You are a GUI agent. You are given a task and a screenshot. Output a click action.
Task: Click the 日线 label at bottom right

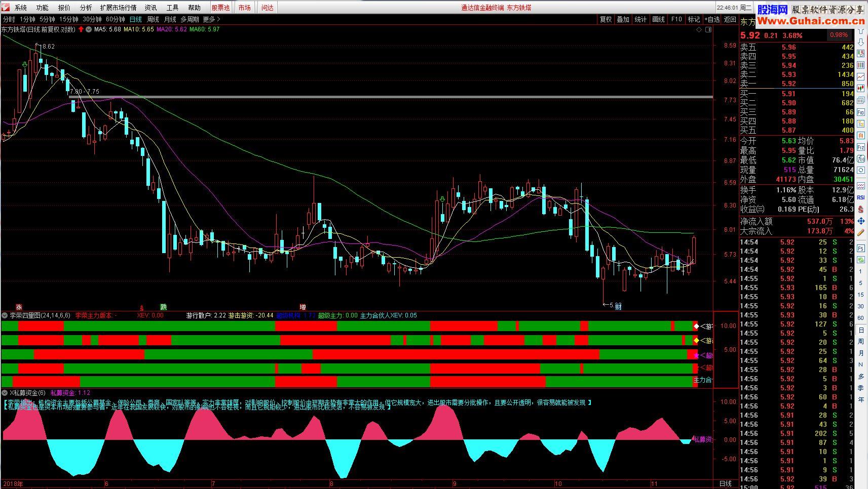[726, 484]
